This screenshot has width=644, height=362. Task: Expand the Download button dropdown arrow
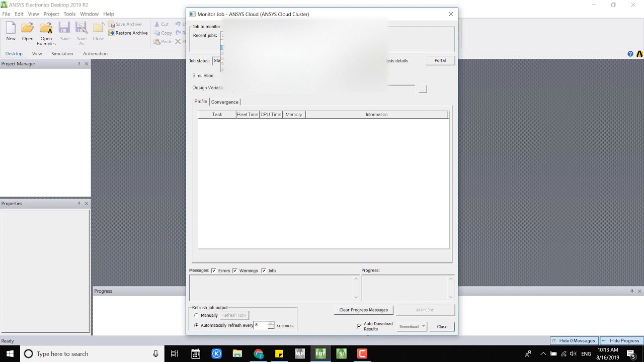424,326
